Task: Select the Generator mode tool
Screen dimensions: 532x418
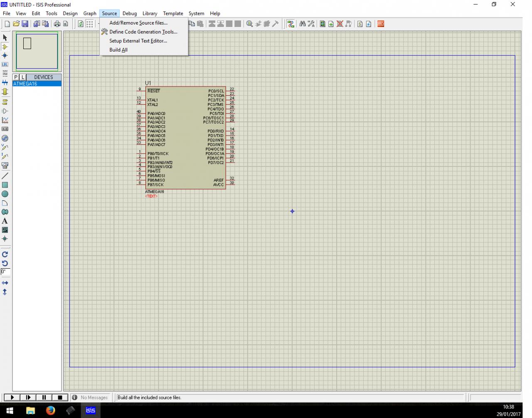Action: pos(5,138)
